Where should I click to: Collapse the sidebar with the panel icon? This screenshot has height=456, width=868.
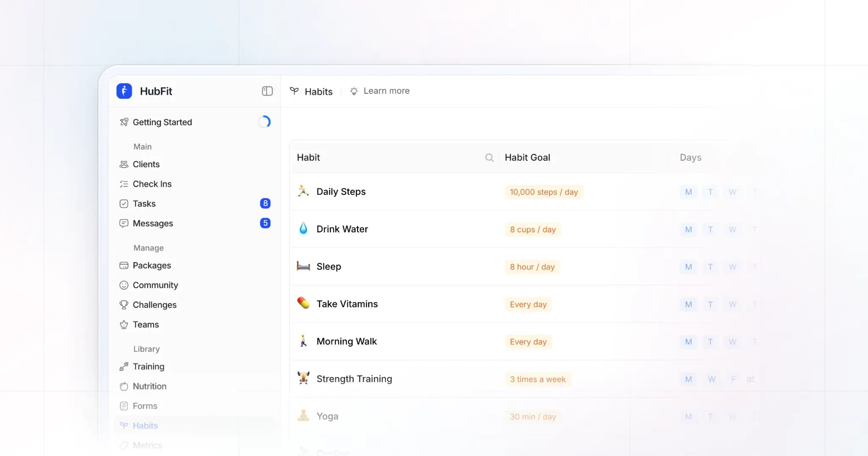click(267, 91)
